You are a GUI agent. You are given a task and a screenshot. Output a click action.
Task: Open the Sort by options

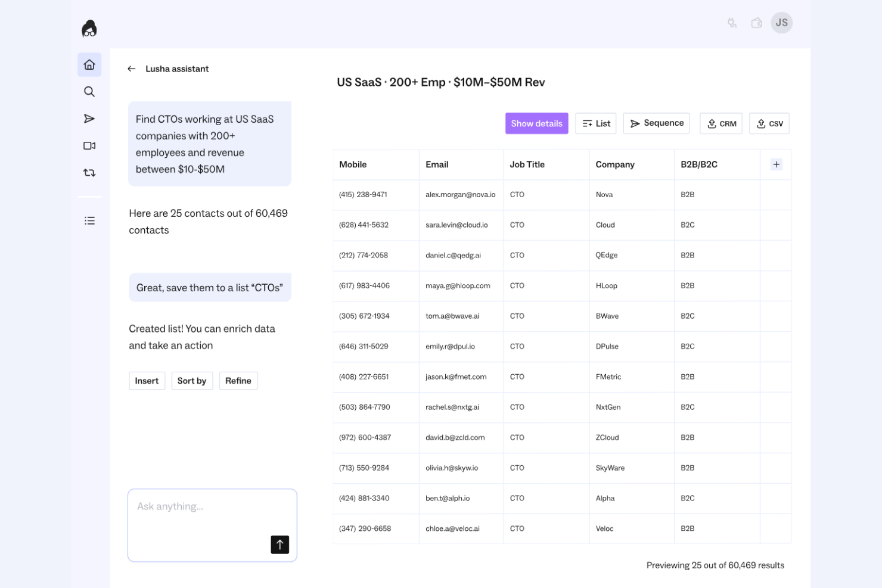(192, 381)
